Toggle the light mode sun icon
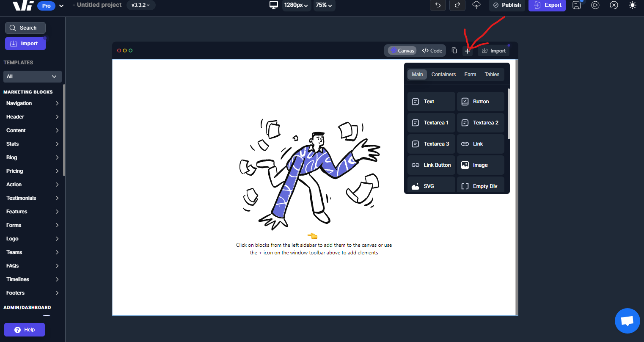This screenshot has height=342, width=644. 633,5
